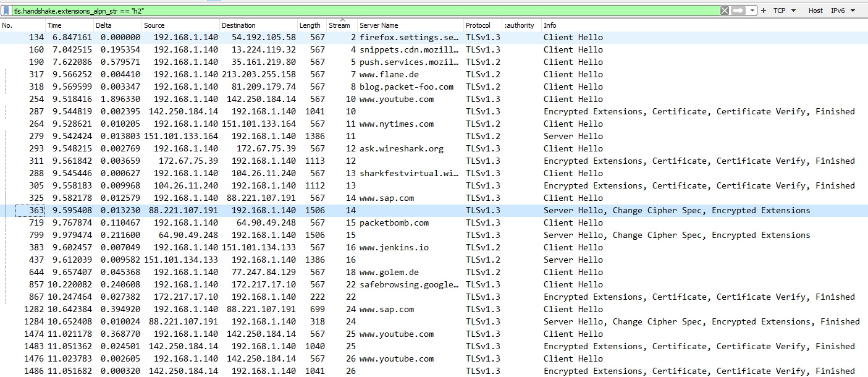868x377 pixels.
Task: Sort packets by the No. column
Action: click(x=23, y=25)
